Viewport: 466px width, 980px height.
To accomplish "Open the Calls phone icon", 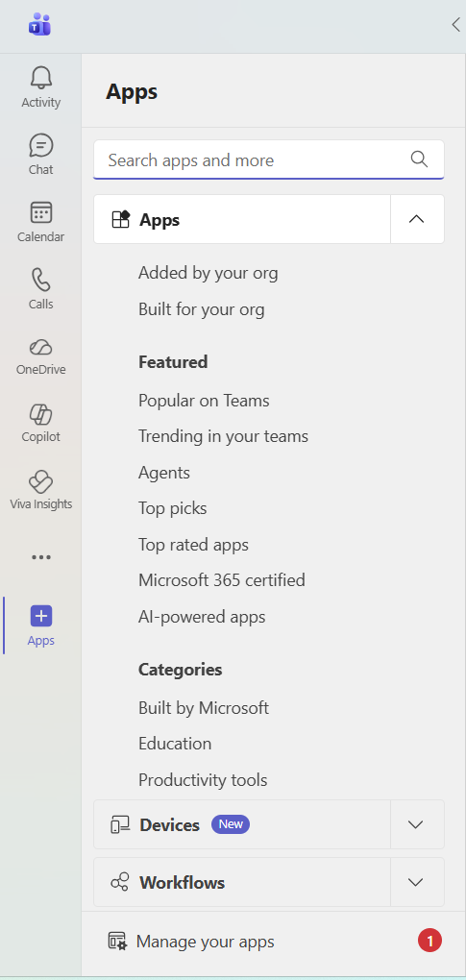I will (x=41, y=280).
